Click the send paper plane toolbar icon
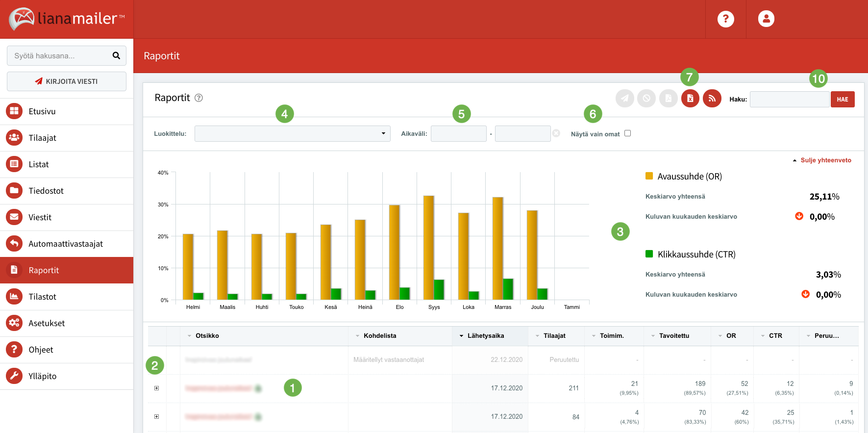The width and height of the screenshot is (868, 433). pyautogui.click(x=625, y=99)
